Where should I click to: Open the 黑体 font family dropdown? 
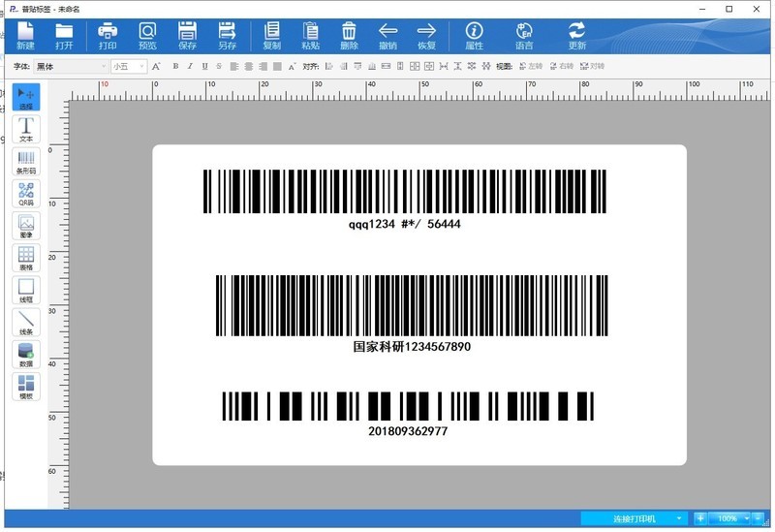(x=71, y=66)
